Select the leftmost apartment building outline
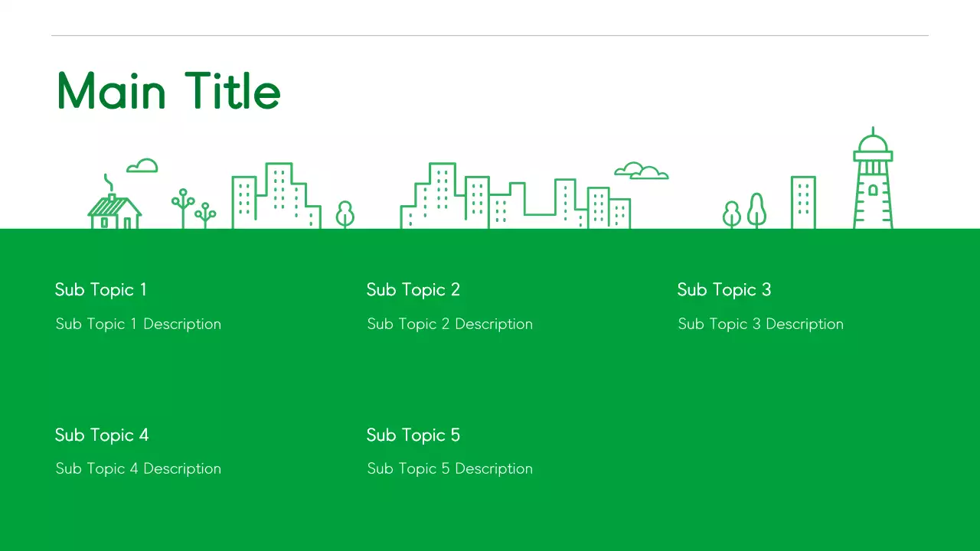The width and height of the screenshot is (980, 551). 243,201
